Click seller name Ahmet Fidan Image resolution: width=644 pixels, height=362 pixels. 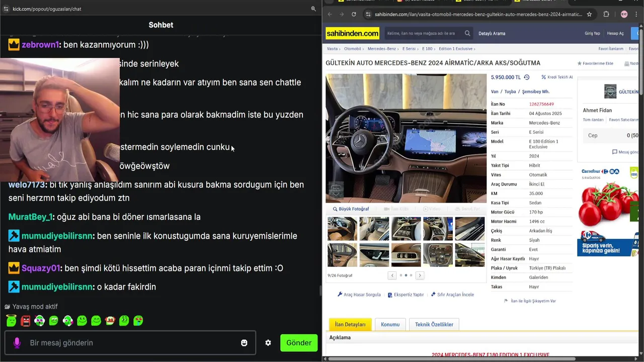click(597, 111)
